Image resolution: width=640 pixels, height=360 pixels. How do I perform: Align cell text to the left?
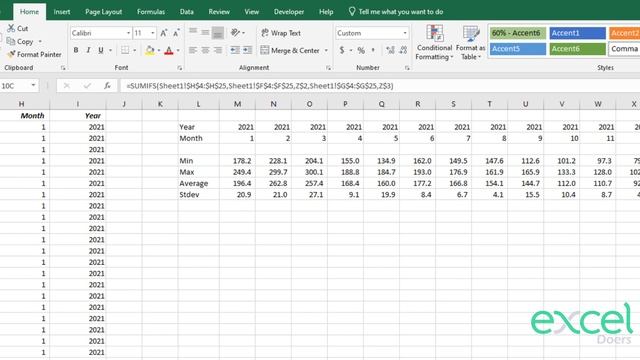click(193, 50)
